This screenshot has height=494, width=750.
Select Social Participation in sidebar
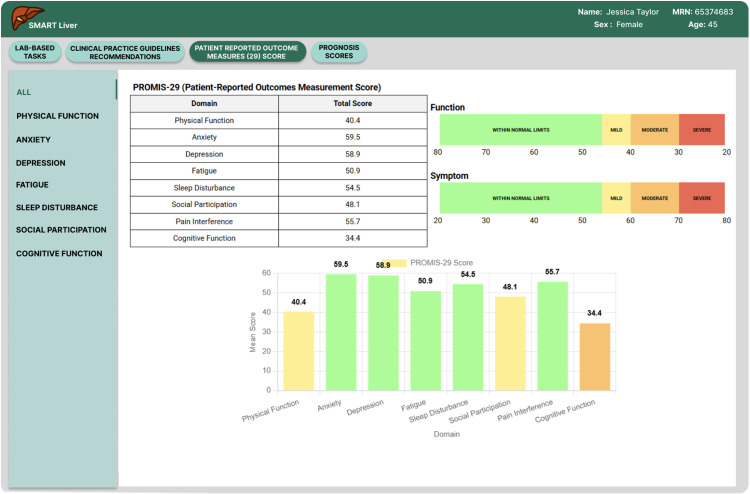click(61, 230)
